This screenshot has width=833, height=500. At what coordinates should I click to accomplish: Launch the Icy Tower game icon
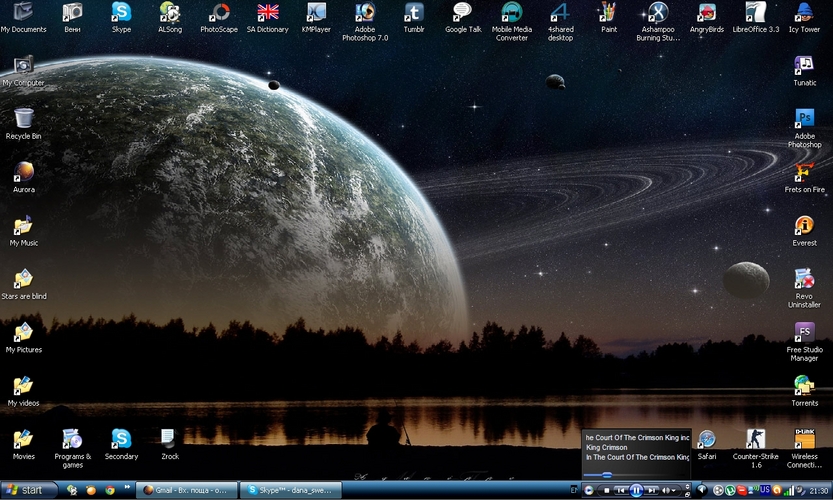[x=804, y=18]
